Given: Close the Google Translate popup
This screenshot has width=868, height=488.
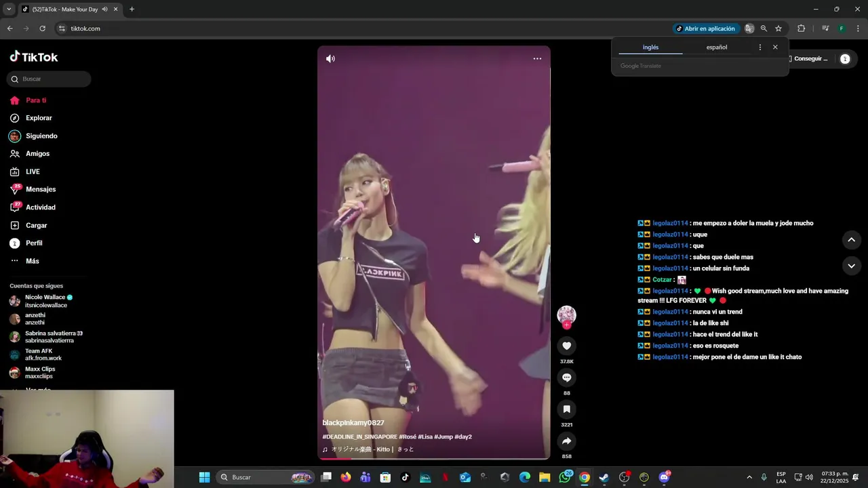Looking at the screenshot, I should tap(775, 47).
